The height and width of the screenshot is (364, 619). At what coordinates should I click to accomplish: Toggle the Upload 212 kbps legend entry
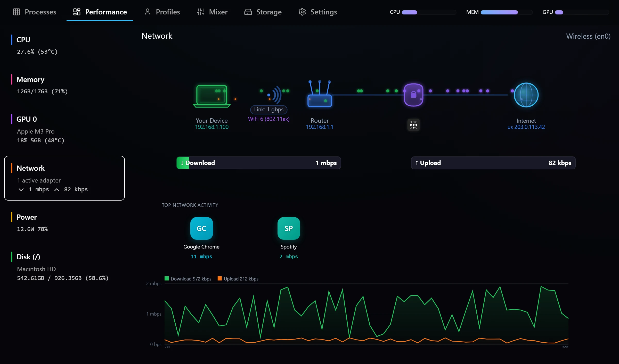[238, 279]
